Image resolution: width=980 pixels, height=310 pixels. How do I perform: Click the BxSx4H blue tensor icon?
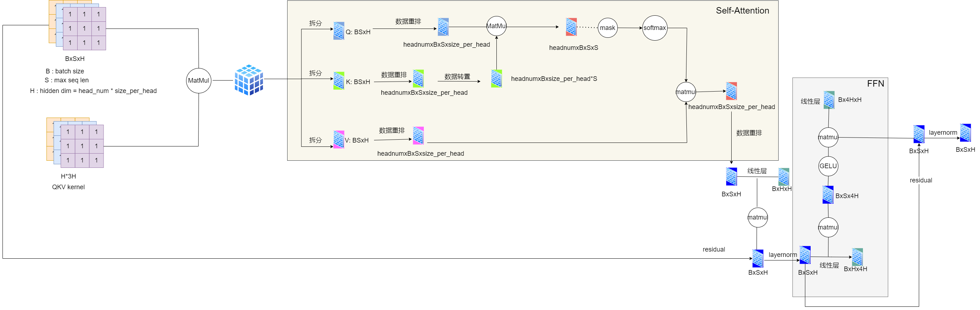click(x=828, y=195)
